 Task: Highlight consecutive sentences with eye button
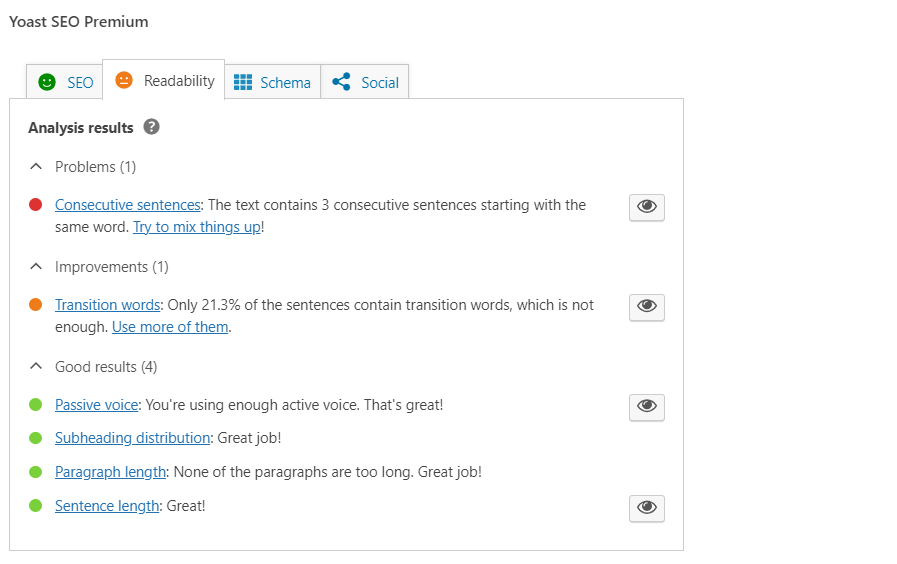pos(646,207)
